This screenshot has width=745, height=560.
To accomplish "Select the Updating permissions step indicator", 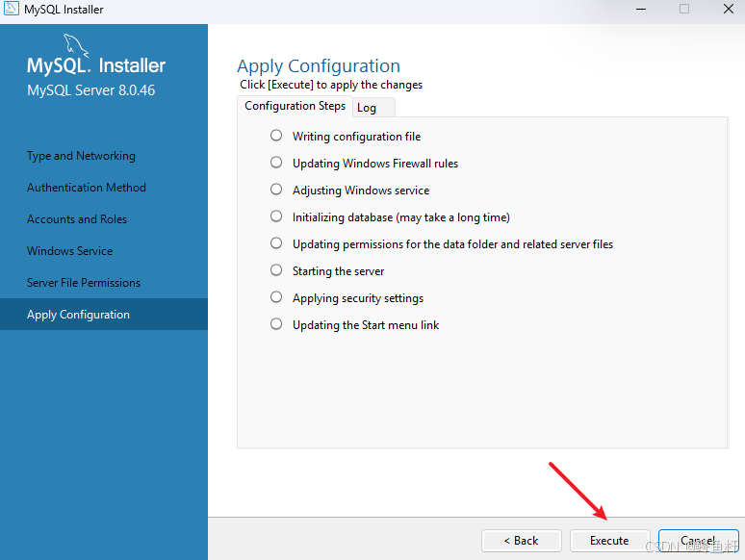I will click(x=276, y=243).
